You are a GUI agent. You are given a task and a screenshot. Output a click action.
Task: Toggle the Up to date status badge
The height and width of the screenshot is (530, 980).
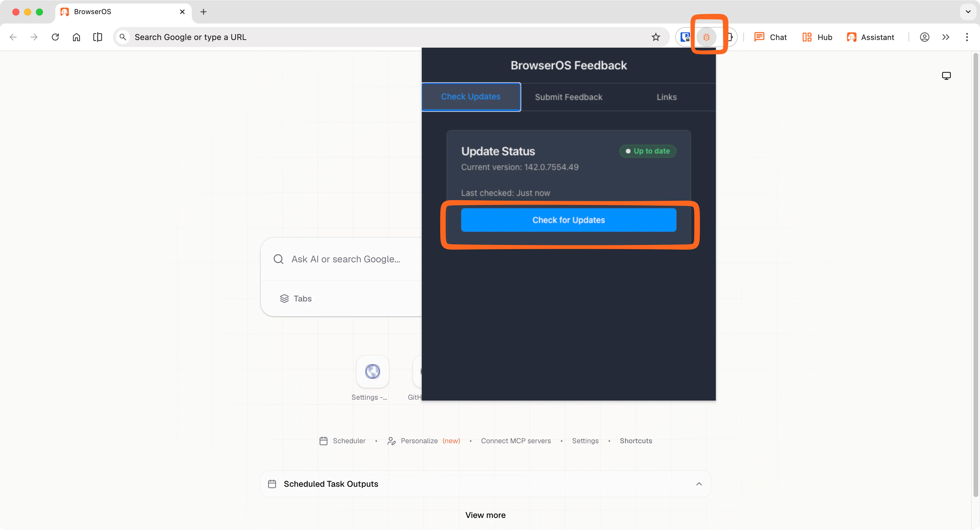click(x=648, y=151)
